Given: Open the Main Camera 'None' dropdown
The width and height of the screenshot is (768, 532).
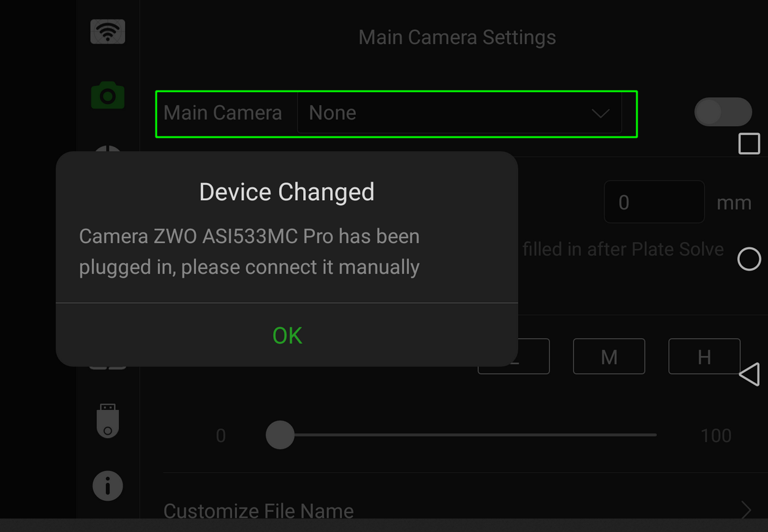Looking at the screenshot, I should (x=459, y=113).
